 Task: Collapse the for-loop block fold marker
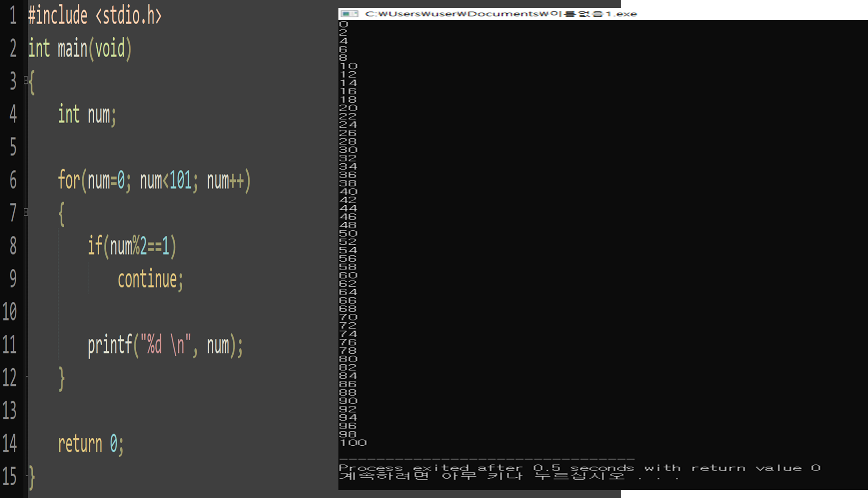(26, 212)
